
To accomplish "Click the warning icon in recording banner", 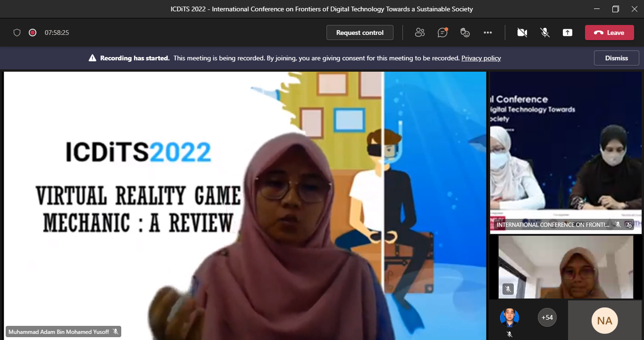I will pos(92,58).
